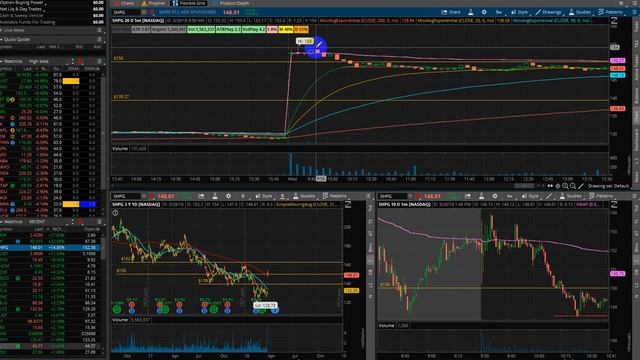Open settings gear in bottom-left chart
The image size is (640, 360).
[228, 196]
